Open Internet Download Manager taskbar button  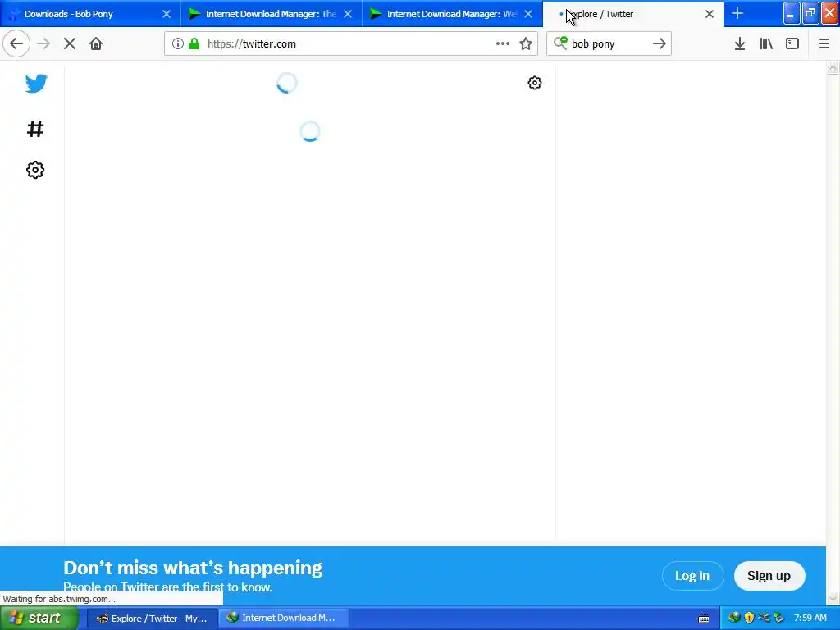(283, 619)
